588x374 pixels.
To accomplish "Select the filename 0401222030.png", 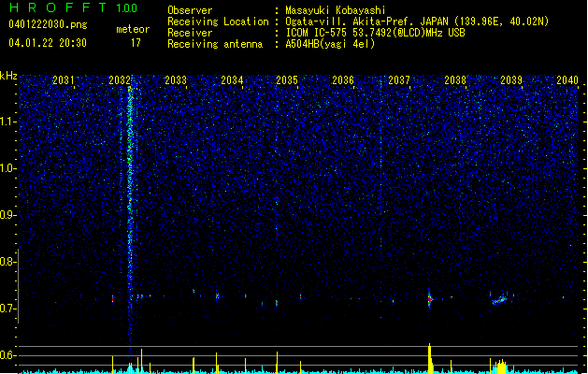I will (x=48, y=24).
